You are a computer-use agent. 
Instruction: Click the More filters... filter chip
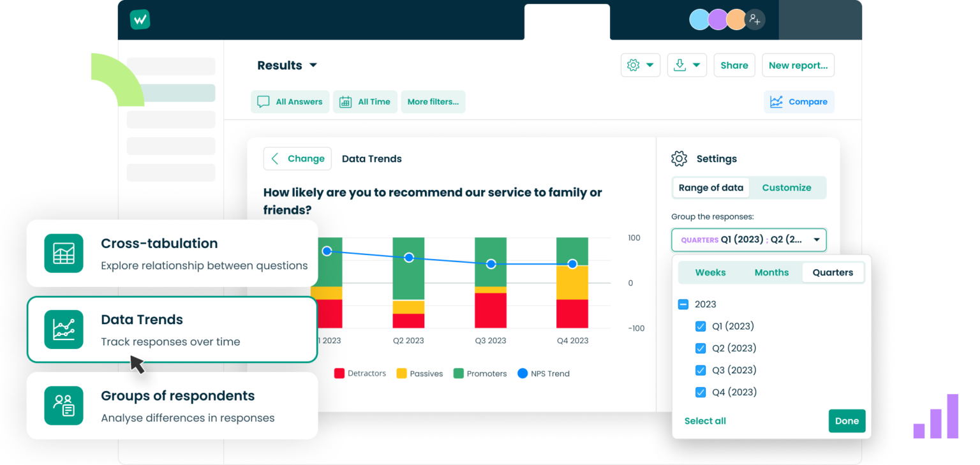pyautogui.click(x=433, y=101)
